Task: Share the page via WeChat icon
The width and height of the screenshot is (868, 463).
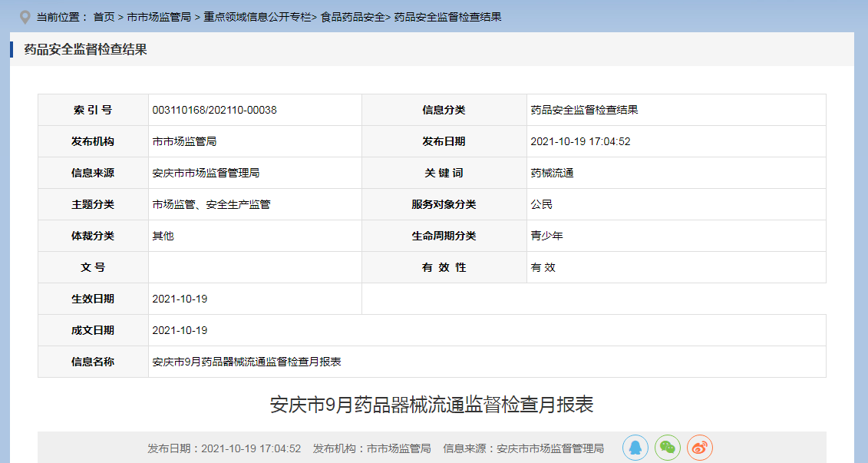Action: (668, 448)
